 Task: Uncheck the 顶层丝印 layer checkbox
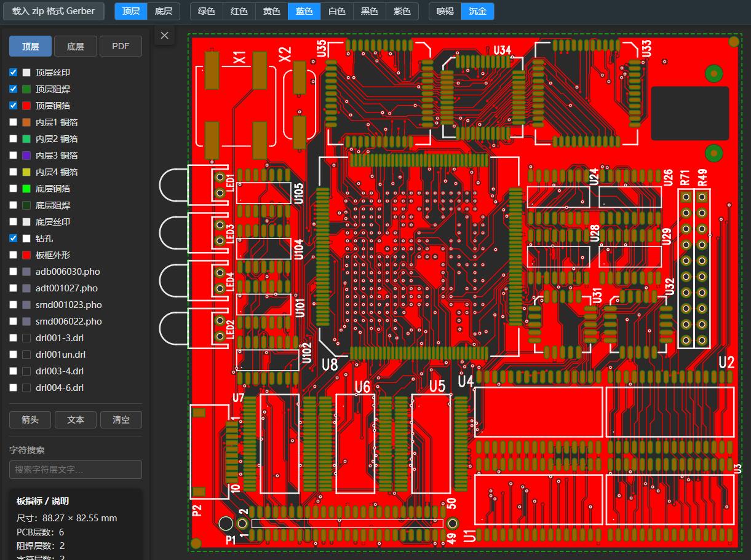pyautogui.click(x=14, y=73)
